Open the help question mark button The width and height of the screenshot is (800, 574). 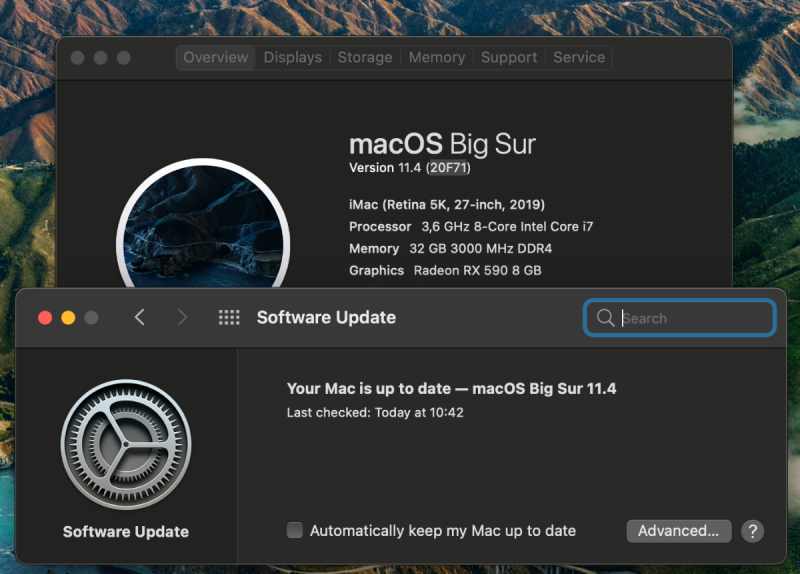(752, 531)
